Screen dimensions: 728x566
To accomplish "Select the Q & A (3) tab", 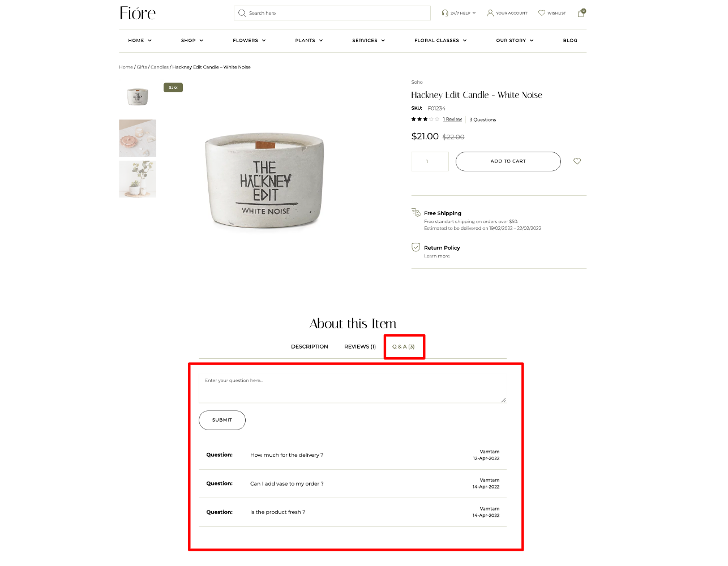I will pyautogui.click(x=404, y=347).
